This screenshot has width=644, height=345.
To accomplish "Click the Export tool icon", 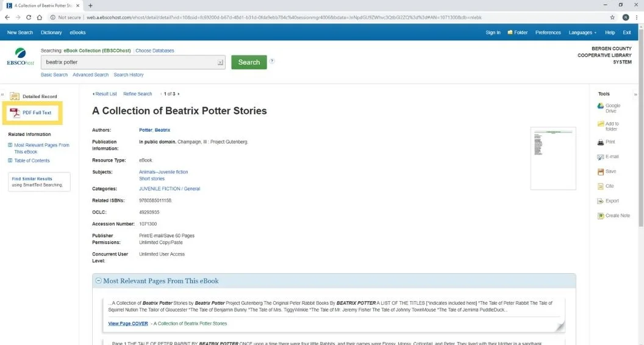I will point(601,201).
